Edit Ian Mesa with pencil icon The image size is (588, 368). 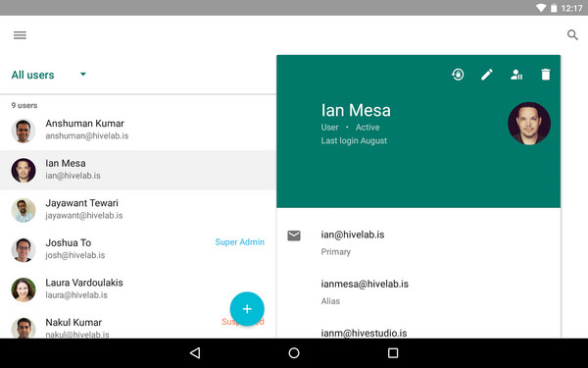tap(487, 75)
